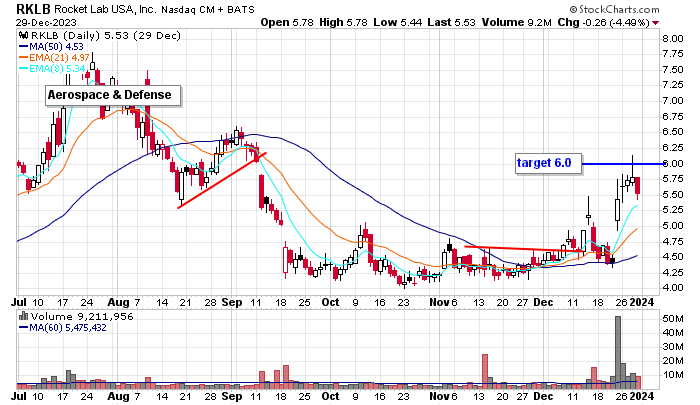The image size is (700, 405).
Task: Click the Sep label on the price panel date axis
Action: click(231, 302)
